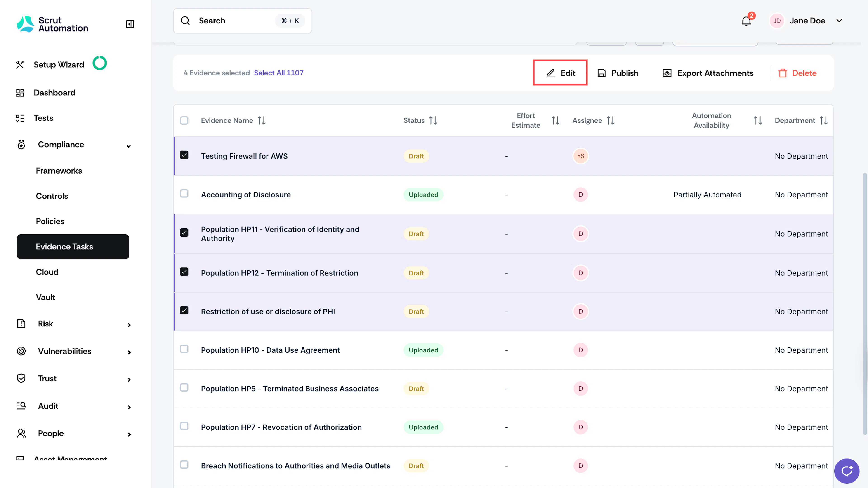Check the Accounting of Disclosure row

tap(184, 194)
